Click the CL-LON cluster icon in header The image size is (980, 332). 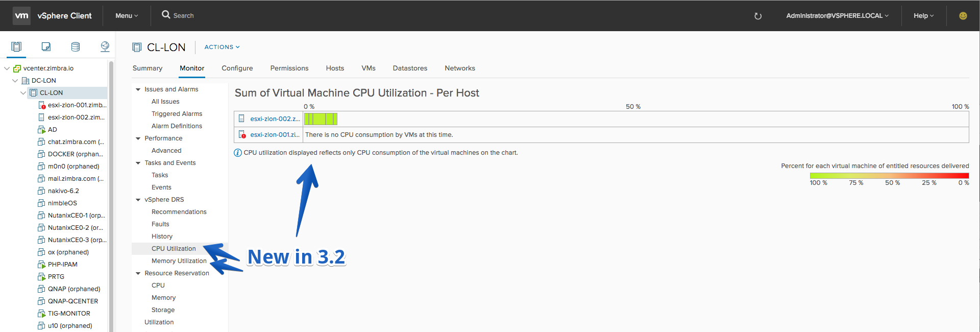pos(137,48)
